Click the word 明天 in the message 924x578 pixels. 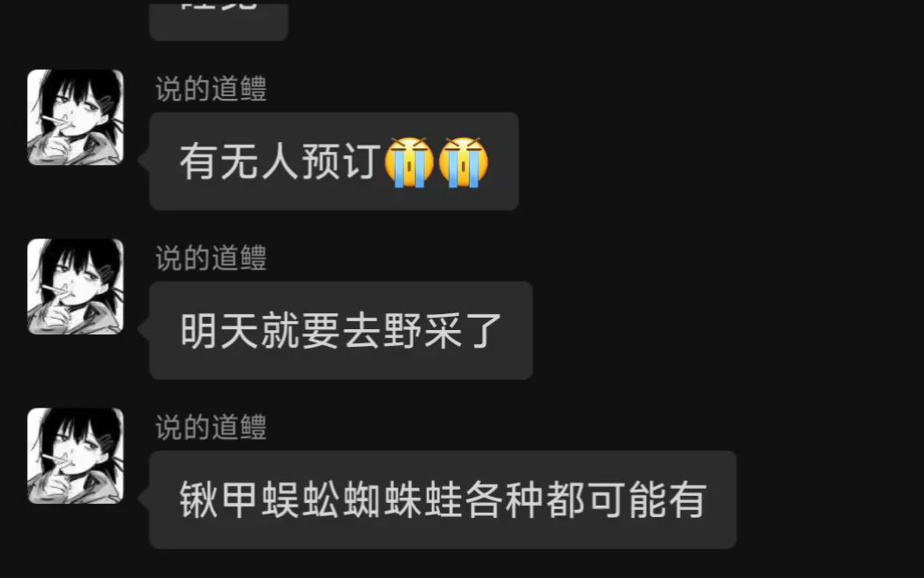[x=220, y=331]
